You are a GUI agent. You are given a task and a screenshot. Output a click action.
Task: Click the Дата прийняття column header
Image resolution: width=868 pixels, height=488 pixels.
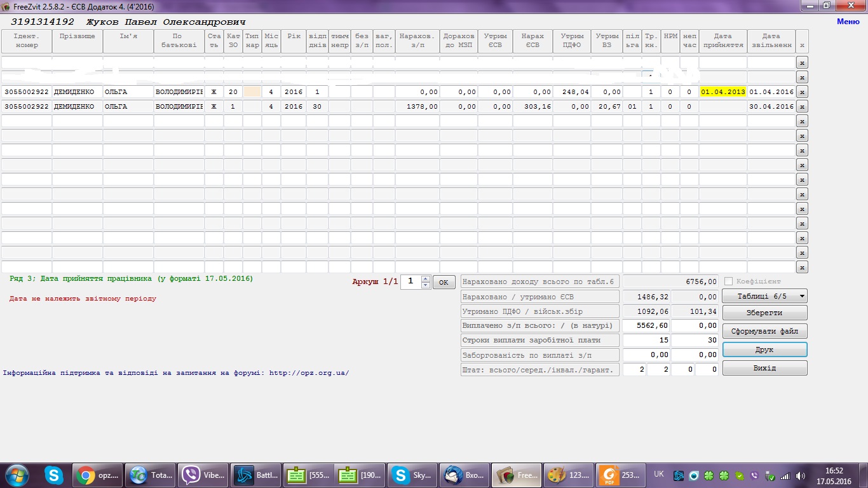722,41
